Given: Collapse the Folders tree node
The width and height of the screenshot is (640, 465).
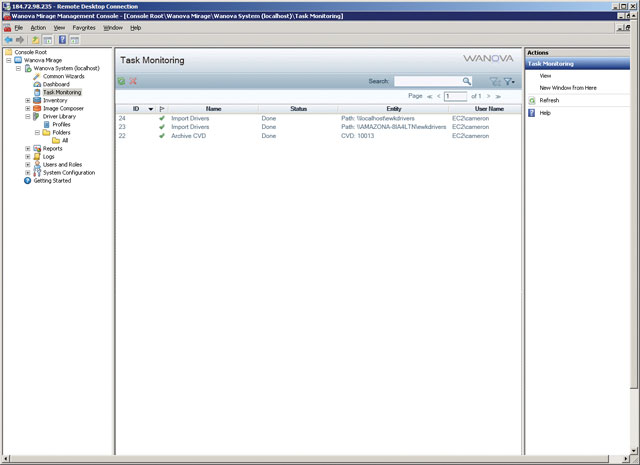Looking at the screenshot, I should [38, 133].
